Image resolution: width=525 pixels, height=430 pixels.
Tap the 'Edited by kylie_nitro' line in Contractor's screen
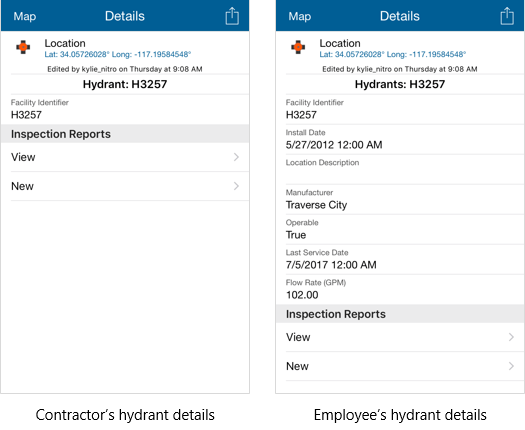tap(125, 69)
